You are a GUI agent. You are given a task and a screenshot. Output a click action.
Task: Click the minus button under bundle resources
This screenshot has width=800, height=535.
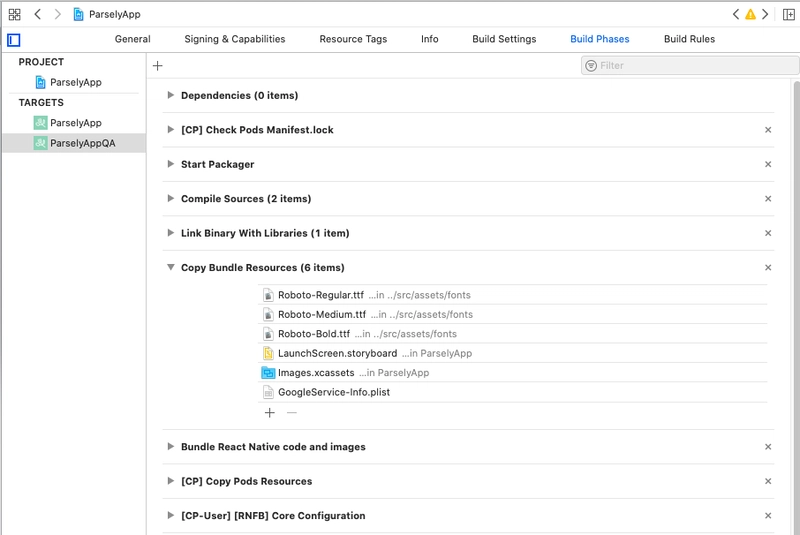tap(292, 412)
